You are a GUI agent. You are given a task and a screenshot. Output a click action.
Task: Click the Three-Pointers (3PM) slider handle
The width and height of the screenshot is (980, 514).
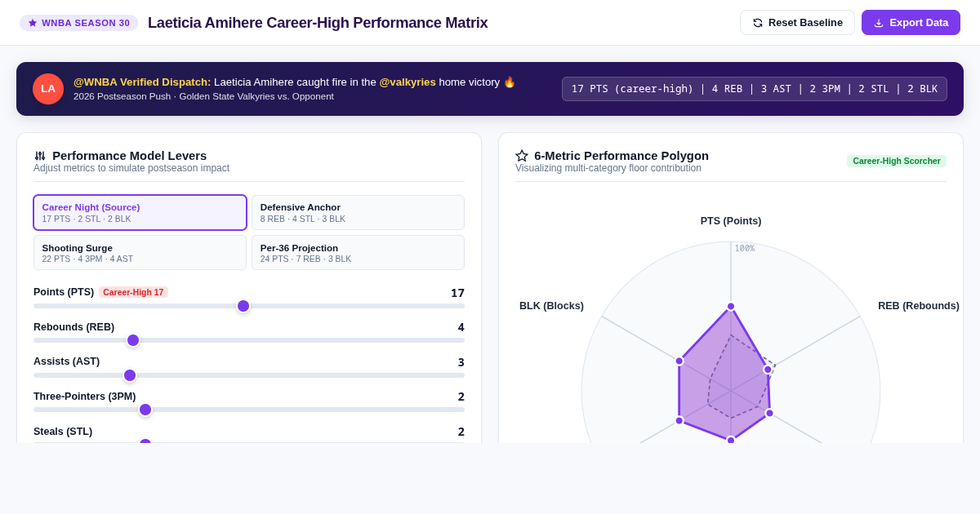click(x=145, y=410)
